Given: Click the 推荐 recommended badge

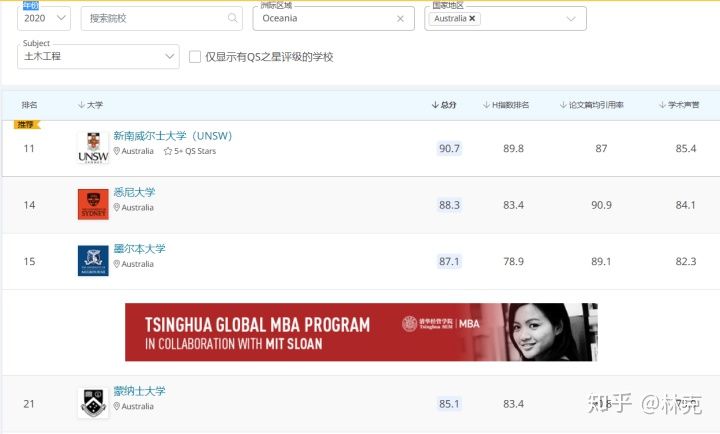Looking at the screenshot, I should click(27, 124).
